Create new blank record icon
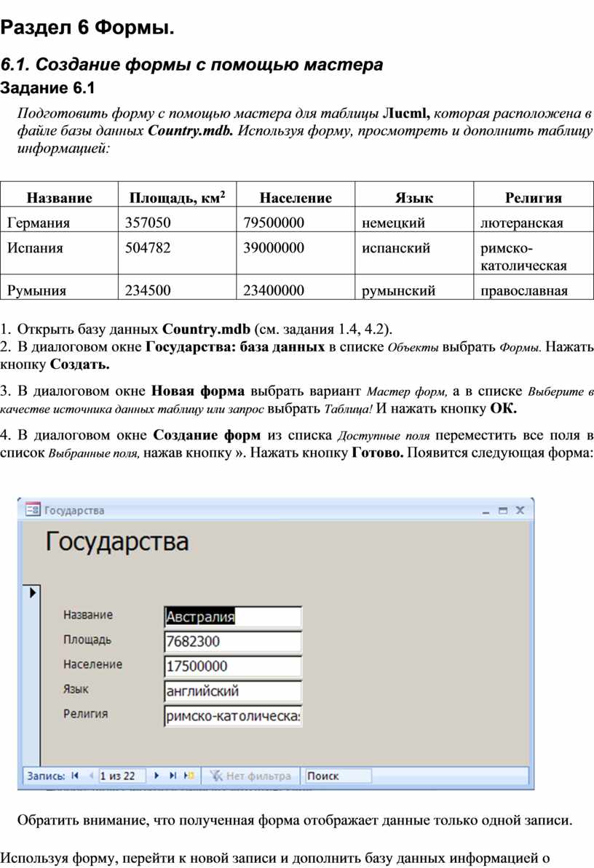The image size is (594, 868). pyautogui.click(x=189, y=776)
